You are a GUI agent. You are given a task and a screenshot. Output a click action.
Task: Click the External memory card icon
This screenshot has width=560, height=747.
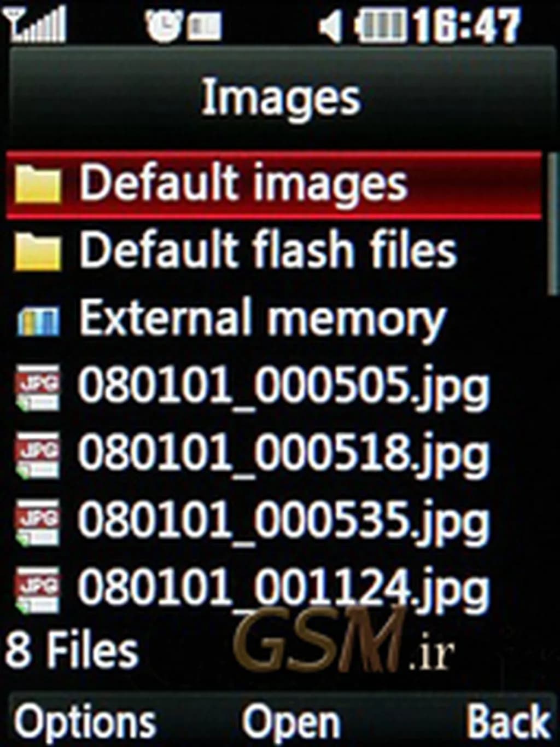(38, 321)
